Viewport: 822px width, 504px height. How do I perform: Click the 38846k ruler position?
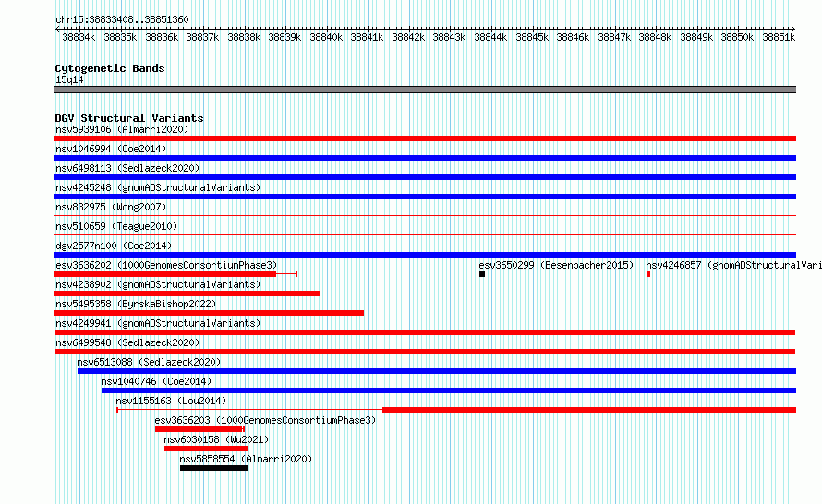tap(573, 37)
